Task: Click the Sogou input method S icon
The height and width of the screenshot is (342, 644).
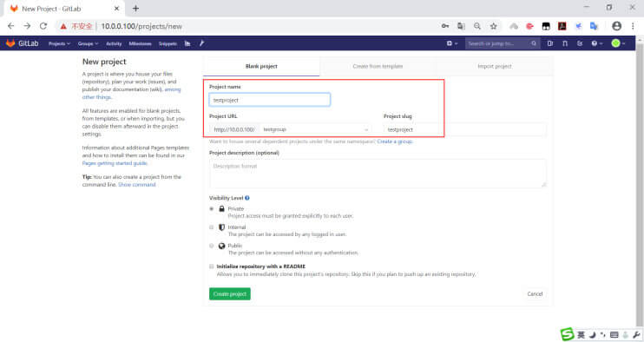Action: click(x=567, y=334)
